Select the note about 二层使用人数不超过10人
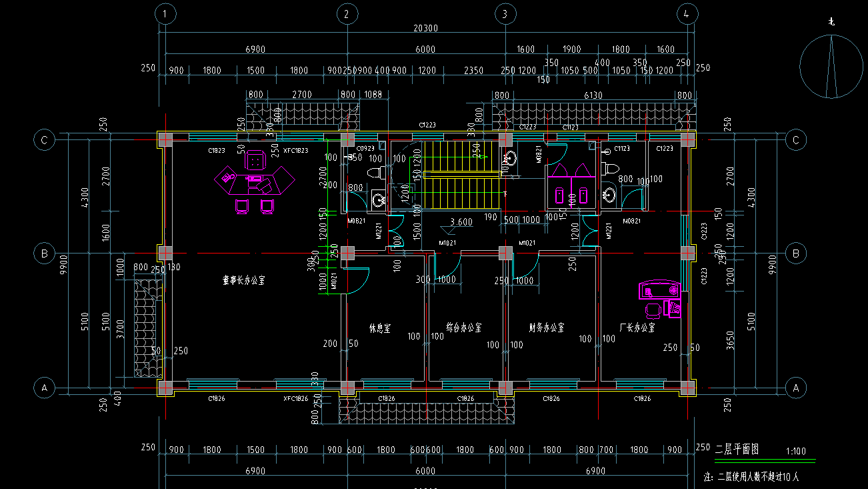The height and width of the screenshot is (489, 868). point(751,477)
